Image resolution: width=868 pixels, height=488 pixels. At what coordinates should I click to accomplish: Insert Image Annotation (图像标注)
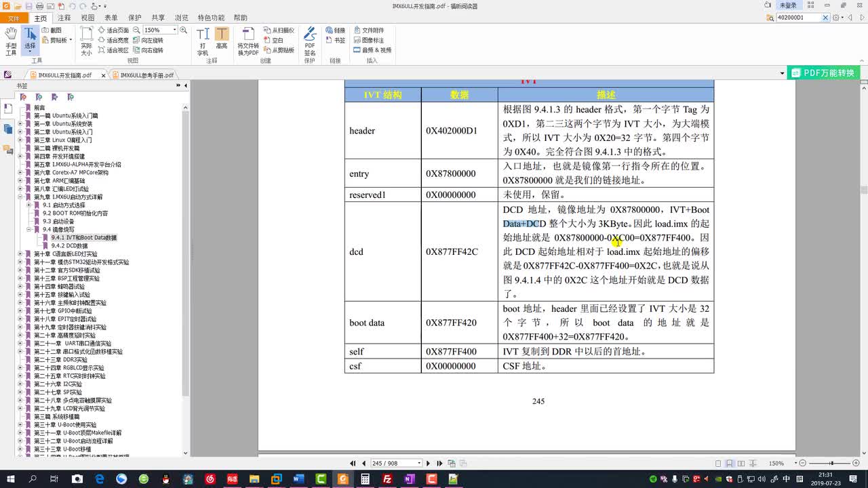(368, 40)
